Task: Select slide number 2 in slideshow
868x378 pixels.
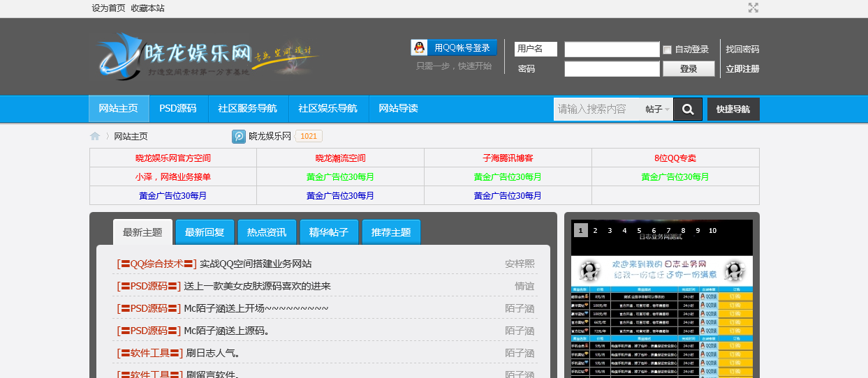Action: [595, 230]
